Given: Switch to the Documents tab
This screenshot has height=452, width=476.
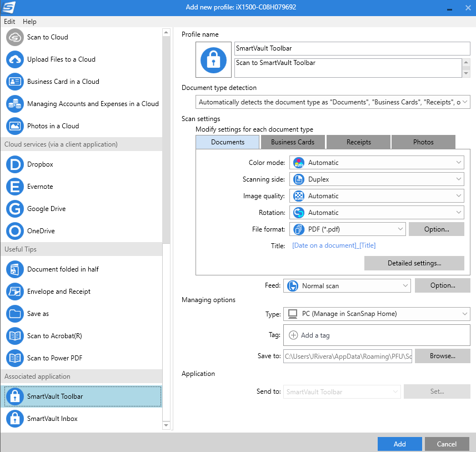Looking at the screenshot, I should [x=228, y=142].
